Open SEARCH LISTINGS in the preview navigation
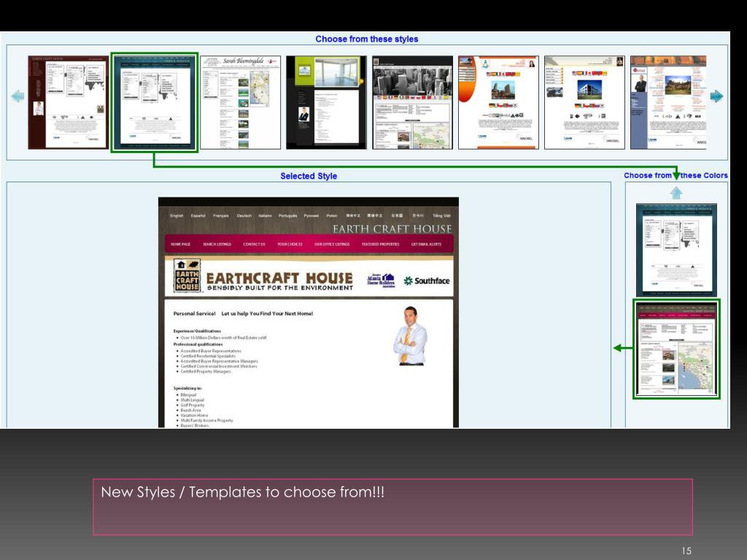The image size is (747, 560). click(217, 244)
